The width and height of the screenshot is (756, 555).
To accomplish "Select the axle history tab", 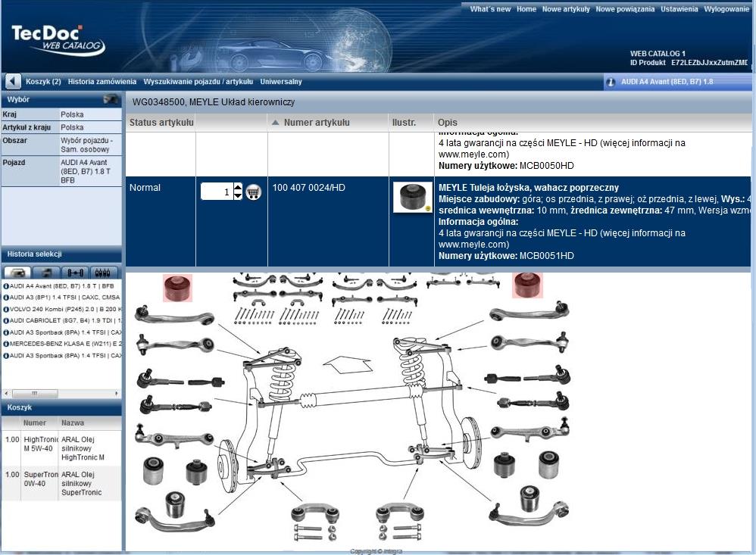I will pos(76,273).
